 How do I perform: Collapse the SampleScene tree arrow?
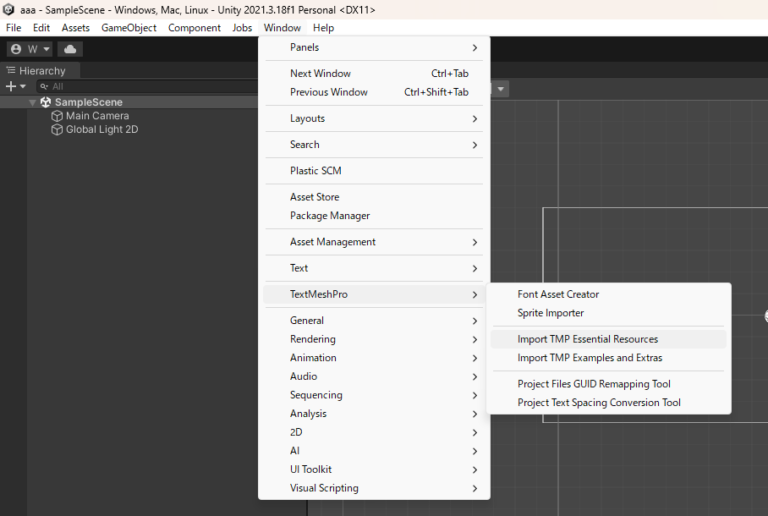pyautogui.click(x=33, y=102)
